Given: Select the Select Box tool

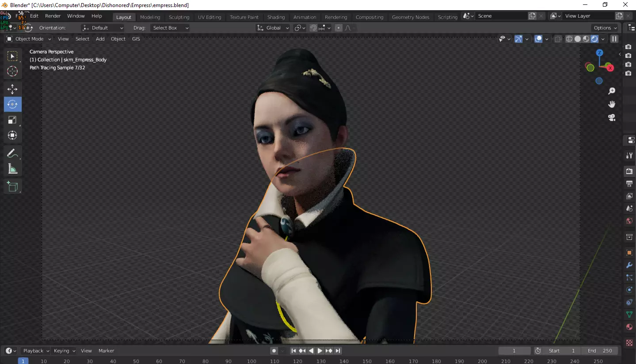Looking at the screenshot, I should coord(12,56).
